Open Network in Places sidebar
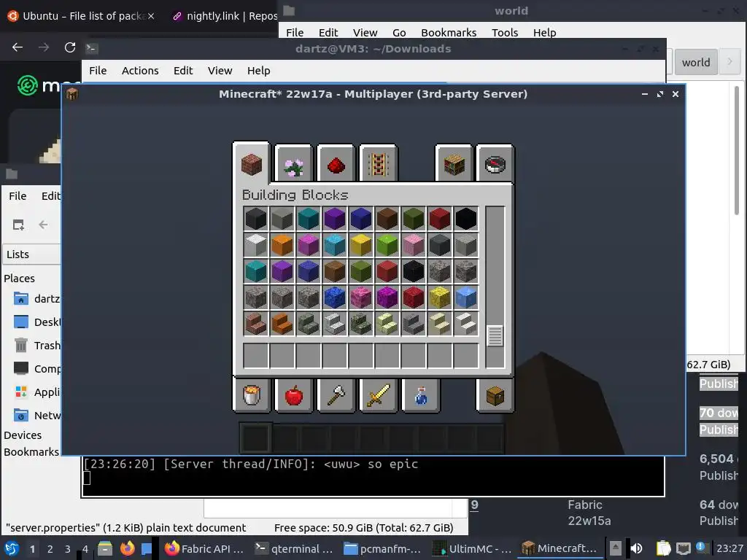This screenshot has height=560, width=747. pyautogui.click(x=36, y=415)
